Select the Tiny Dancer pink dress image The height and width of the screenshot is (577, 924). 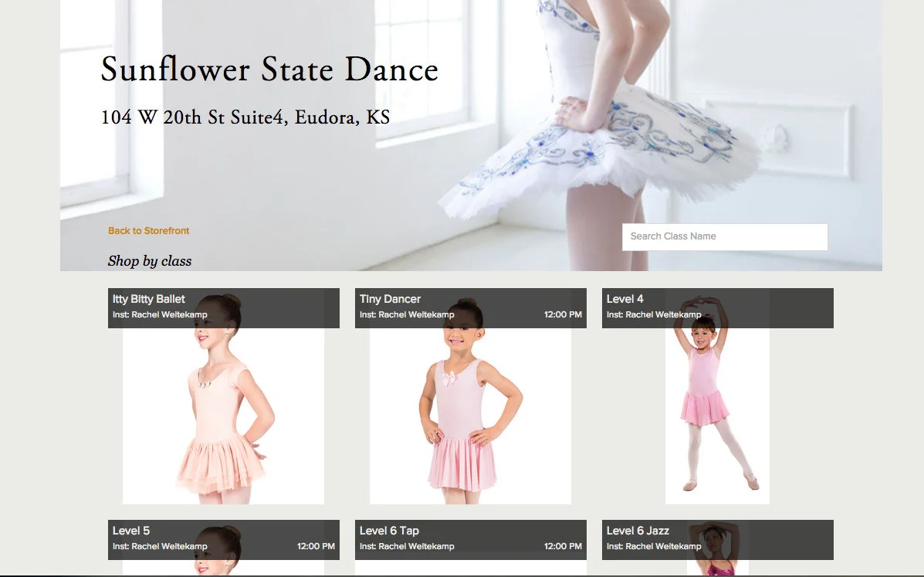(x=470, y=416)
